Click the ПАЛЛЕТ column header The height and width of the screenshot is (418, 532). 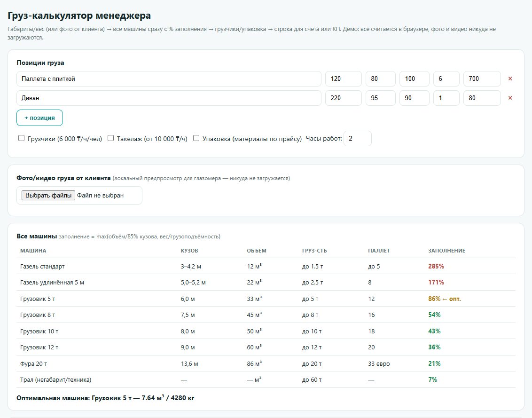[379, 251]
